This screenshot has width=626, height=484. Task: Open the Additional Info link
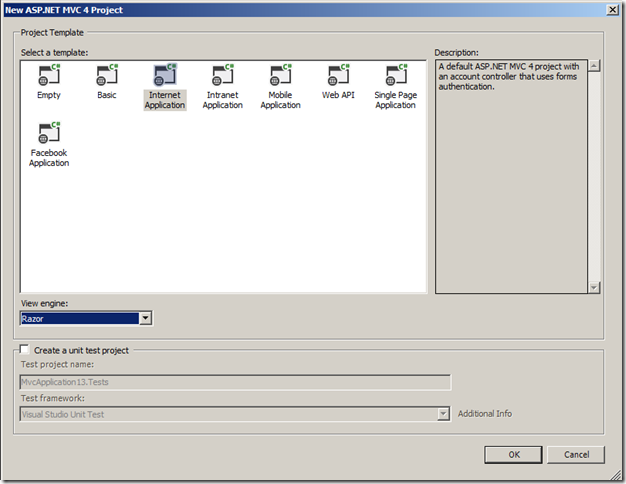tap(485, 414)
